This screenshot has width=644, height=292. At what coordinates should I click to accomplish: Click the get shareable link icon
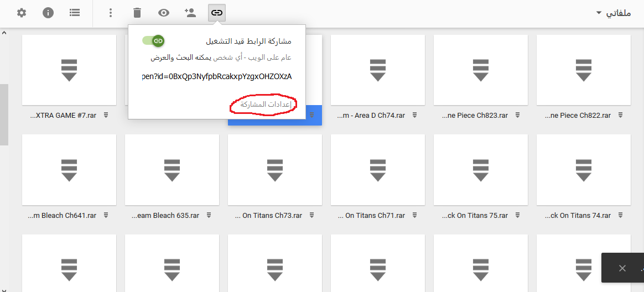[217, 12]
